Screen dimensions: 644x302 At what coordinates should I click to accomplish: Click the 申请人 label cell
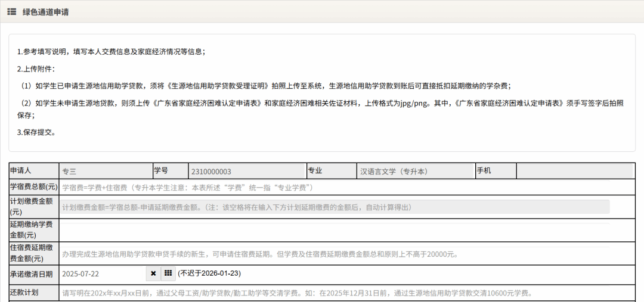[x=33, y=171]
